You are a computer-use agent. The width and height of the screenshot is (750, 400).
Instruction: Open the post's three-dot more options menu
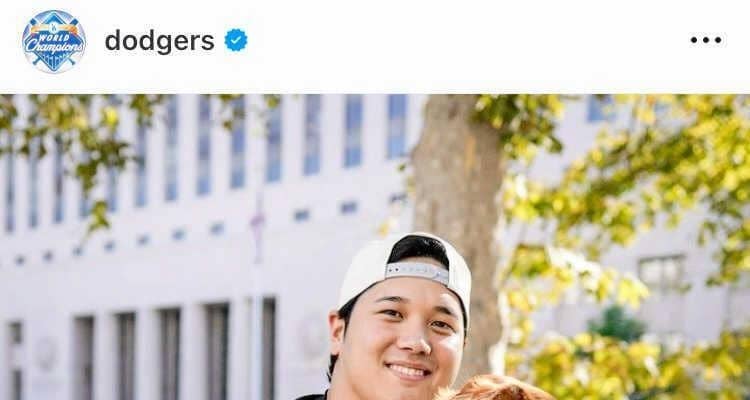[706, 40]
